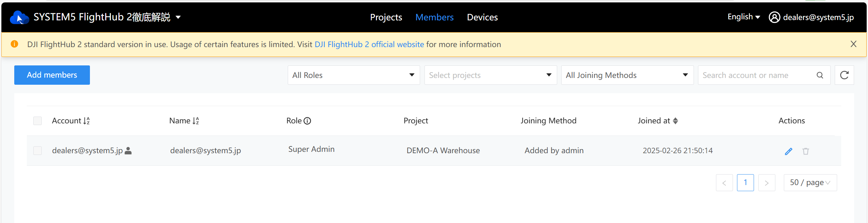Click the user account avatar icon
The image size is (868, 223).
coord(774,17)
